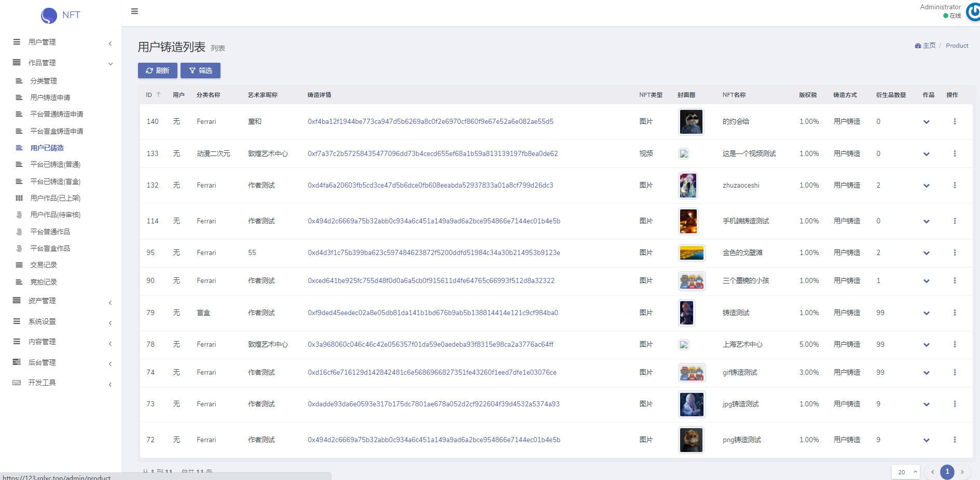Expand the 作品 chevron for row 133
Screen dimensions: 980x480
(x=926, y=154)
